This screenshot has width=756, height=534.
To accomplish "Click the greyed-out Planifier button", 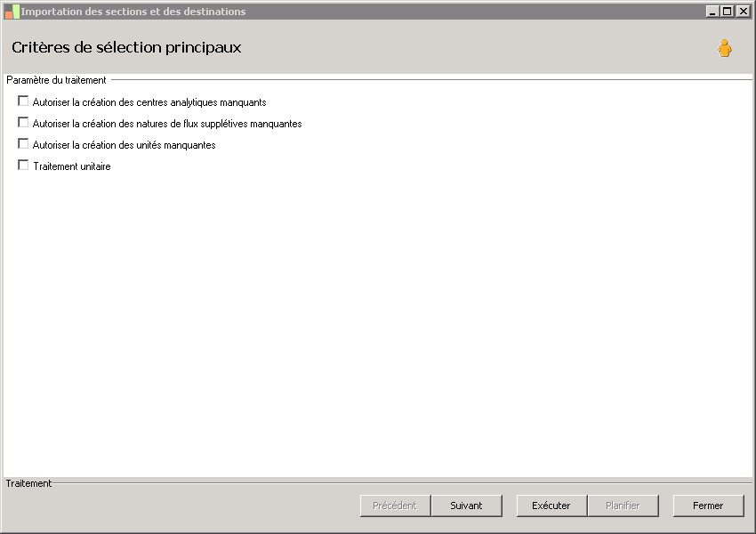I will click(623, 506).
